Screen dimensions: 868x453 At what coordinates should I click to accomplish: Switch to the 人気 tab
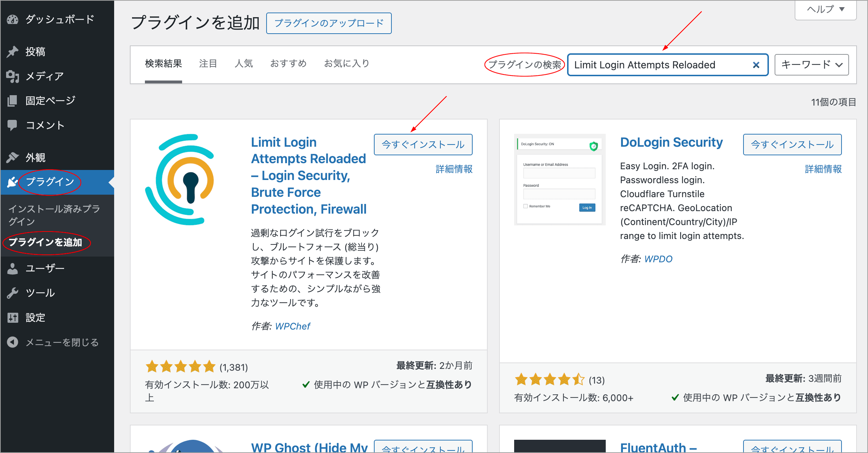(x=244, y=64)
